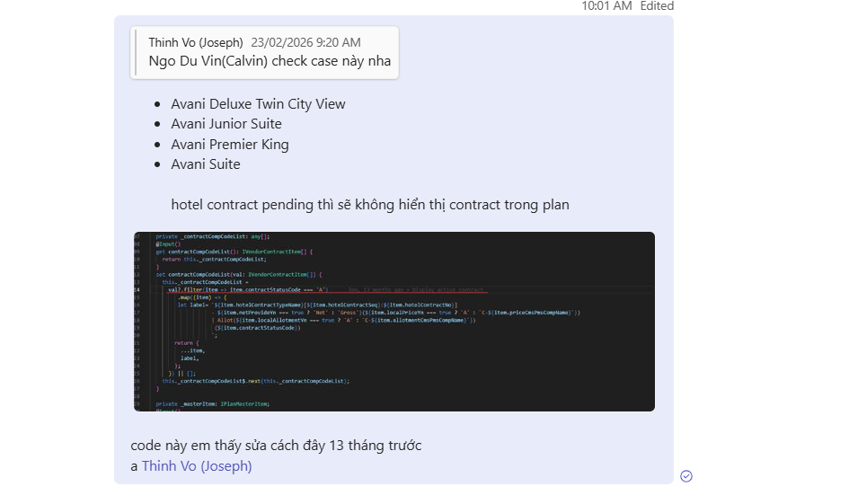
Task: Click the 'hotel contract pending' sentence
Action: [x=370, y=205]
